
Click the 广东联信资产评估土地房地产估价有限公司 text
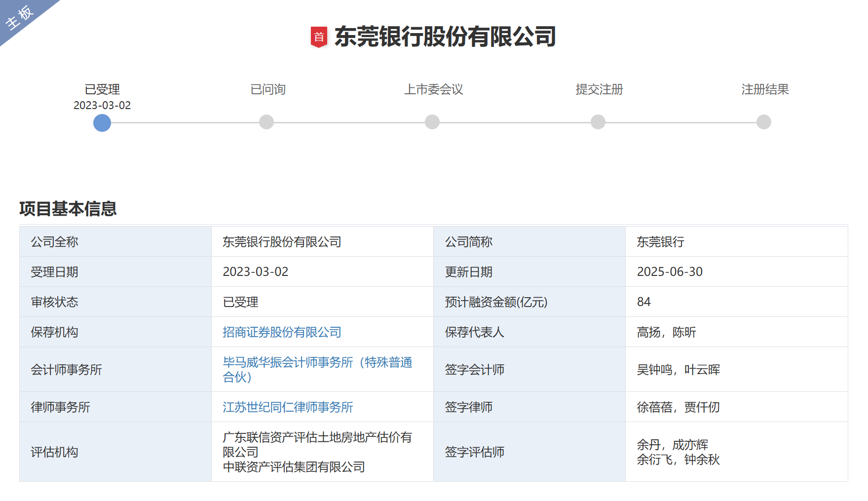(x=317, y=445)
